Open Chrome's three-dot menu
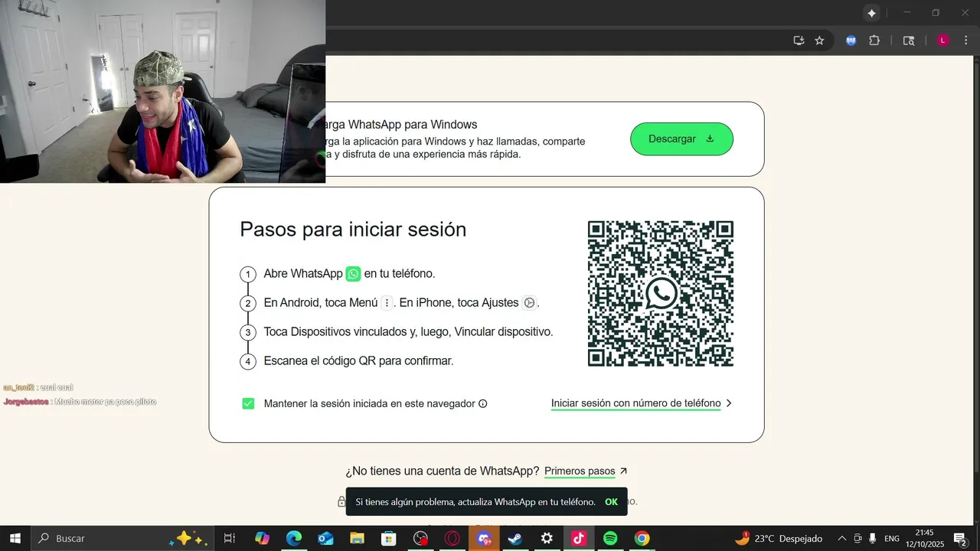The width and height of the screenshot is (980, 551). pyautogui.click(x=966, y=41)
